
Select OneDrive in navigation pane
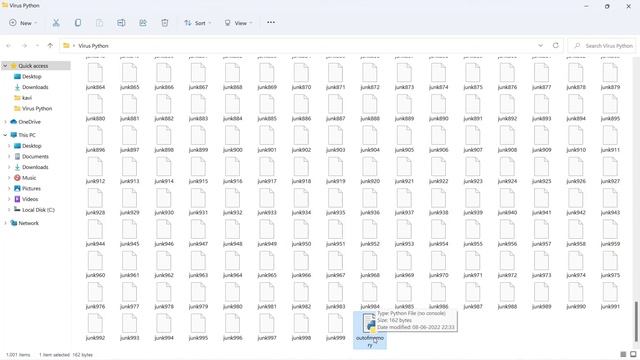[29, 122]
